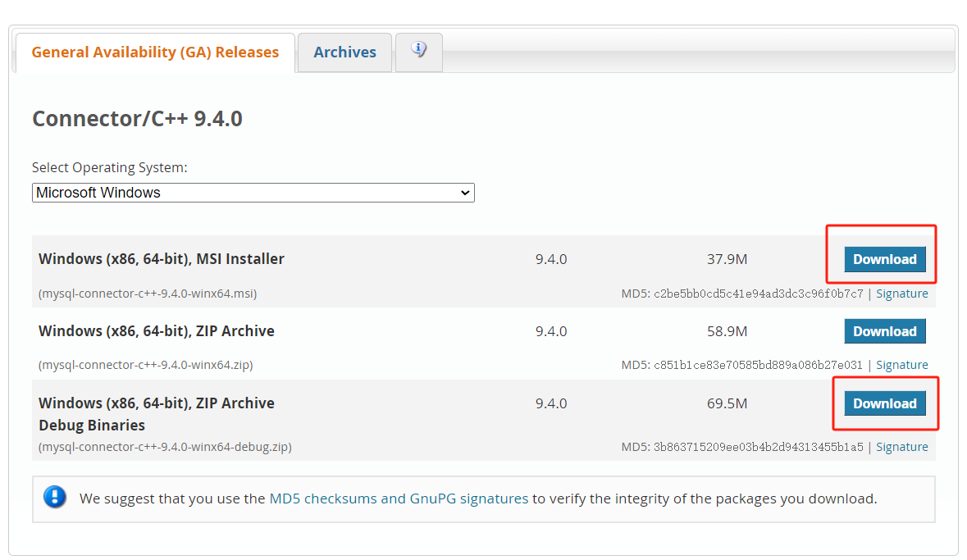Open Signature link for MSI Installer
Viewport: 967px width, 560px height.
coord(901,294)
